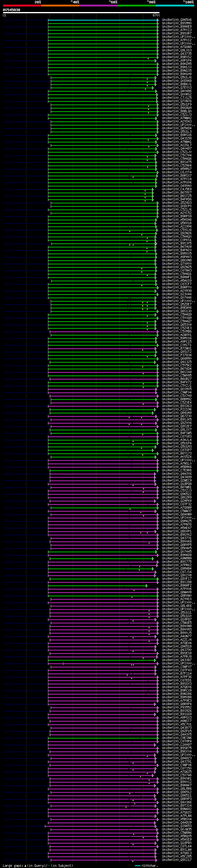
Task: Select the UniRef100_Q0D968 label
Action: [177, 81]
